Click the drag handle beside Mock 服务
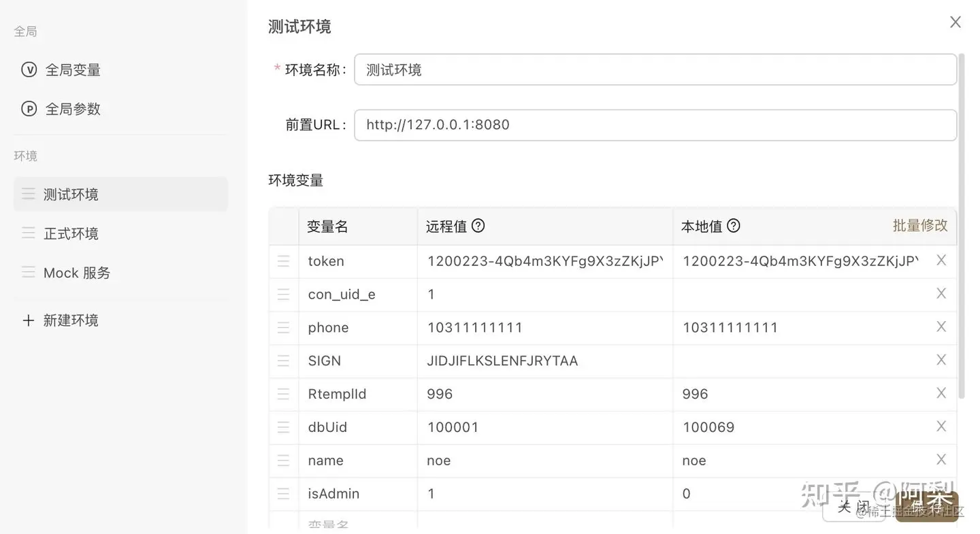The width and height of the screenshot is (980, 534). click(x=28, y=272)
